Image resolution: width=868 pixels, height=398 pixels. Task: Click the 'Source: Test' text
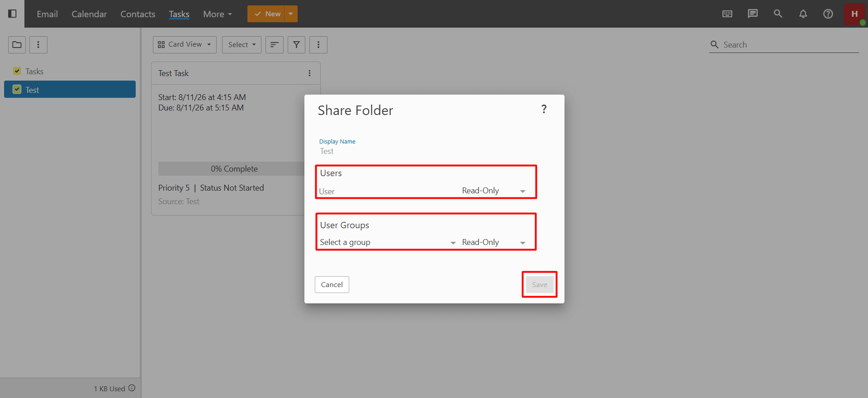tap(179, 201)
